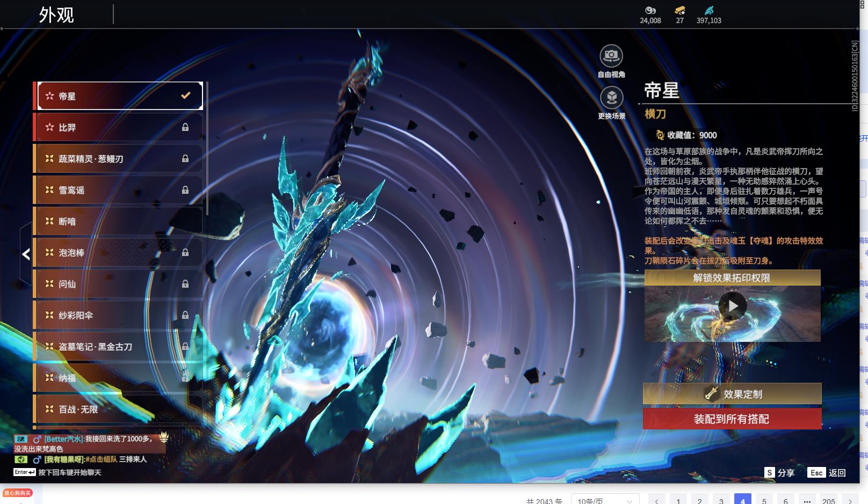The image size is (868, 504).
Task: Click the teal feather currency icon
Action: tap(709, 10)
